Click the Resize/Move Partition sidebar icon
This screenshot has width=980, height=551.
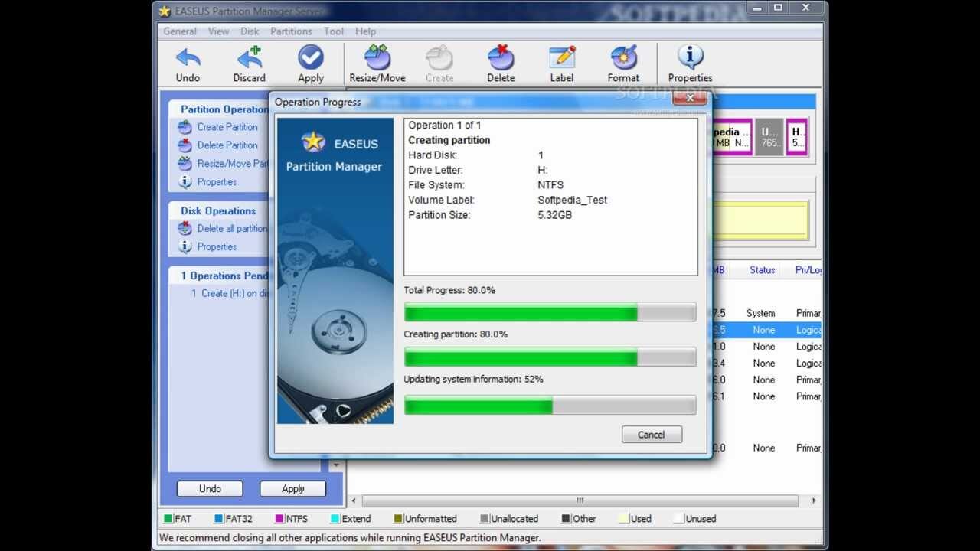pos(185,164)
